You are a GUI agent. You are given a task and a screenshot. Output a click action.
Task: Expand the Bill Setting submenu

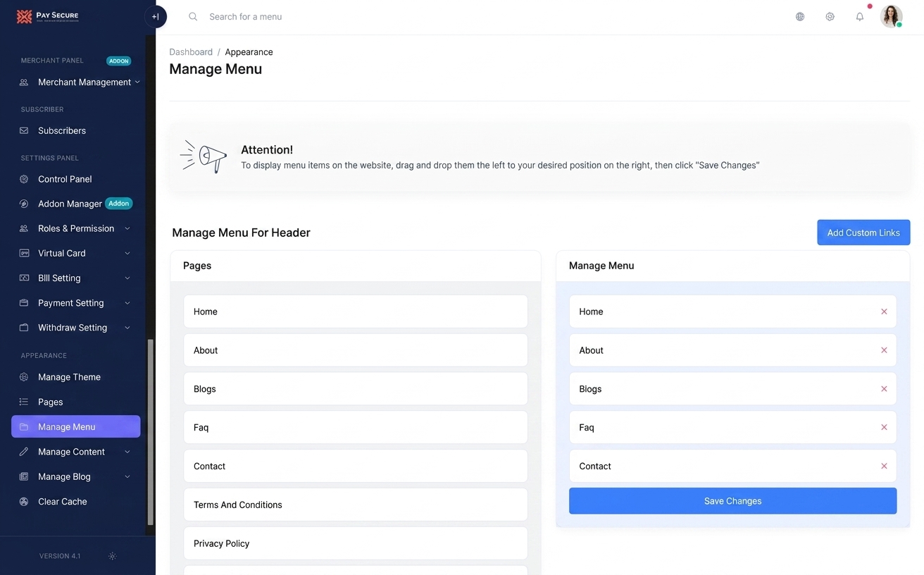pos(127,278)
